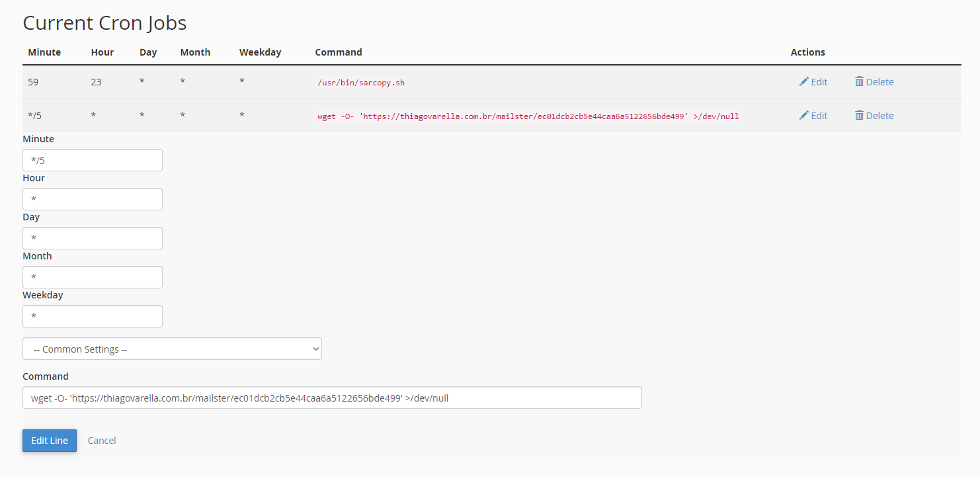Select the Day input field
This screenshot has width=980, height=477.
[93, 238]
